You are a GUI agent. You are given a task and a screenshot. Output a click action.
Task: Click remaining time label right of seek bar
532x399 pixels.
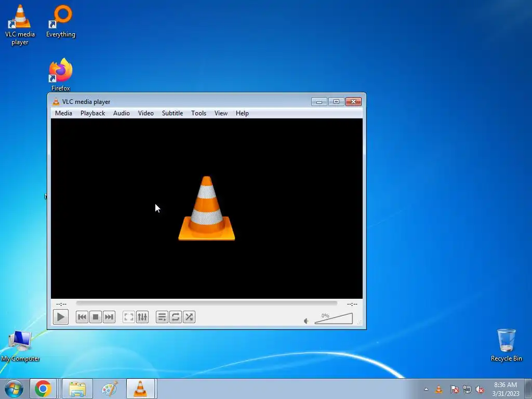coord(352,304)
